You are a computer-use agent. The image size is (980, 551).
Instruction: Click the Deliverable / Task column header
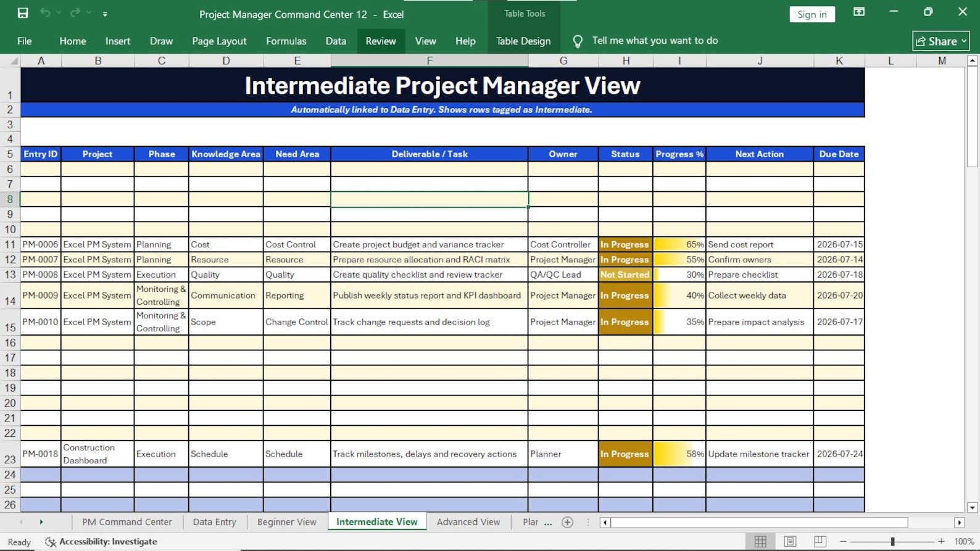pyautogui.click(x=430, y=154)
